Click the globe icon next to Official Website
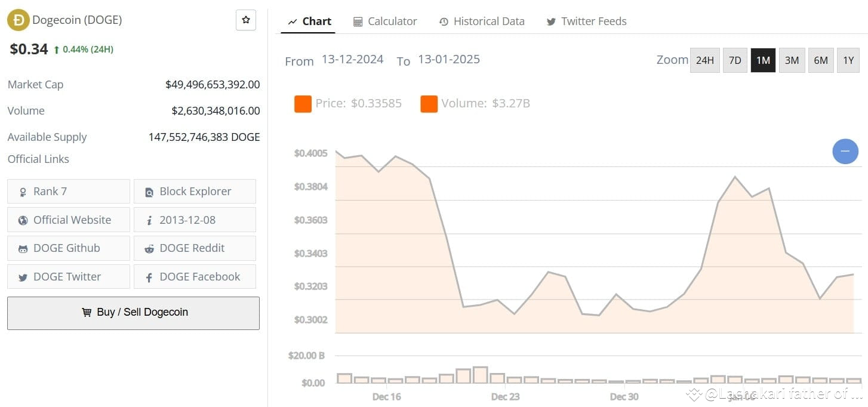The image size is (868, 407). [x=22, y=220]
